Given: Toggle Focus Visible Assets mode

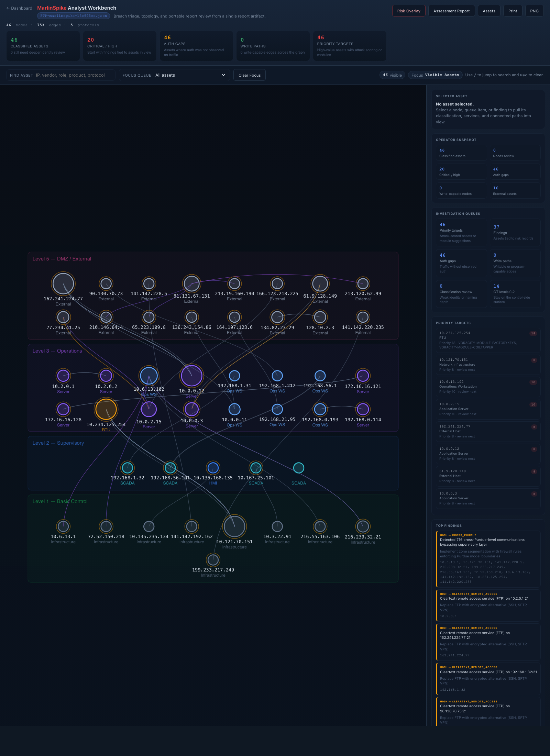Looking at the screenshot, I should click(435, 75).
